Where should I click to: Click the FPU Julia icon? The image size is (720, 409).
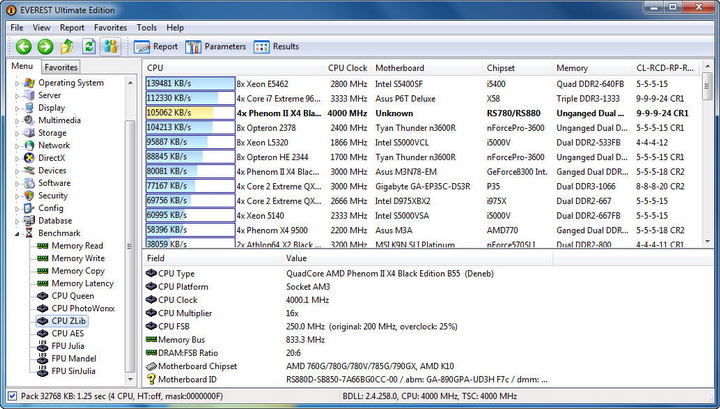coord(43,346)
